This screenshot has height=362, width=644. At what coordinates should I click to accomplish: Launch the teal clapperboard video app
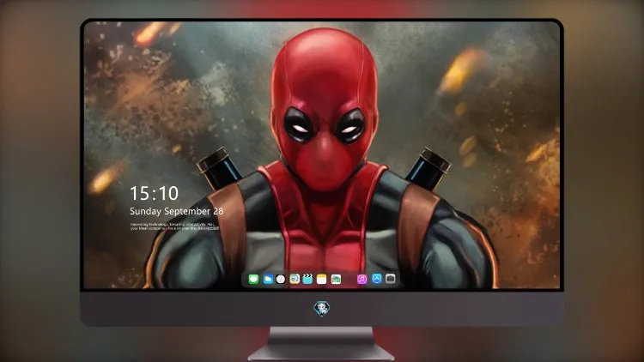[x=307, y=279]
